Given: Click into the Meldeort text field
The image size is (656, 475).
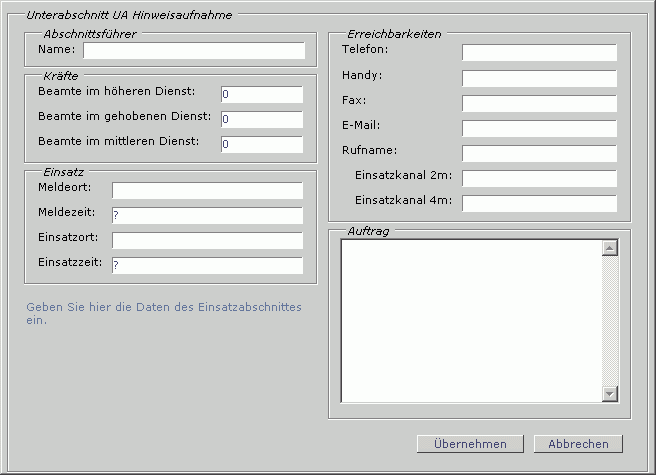Looking at the screenshot, I should click(x=207, y=190).
